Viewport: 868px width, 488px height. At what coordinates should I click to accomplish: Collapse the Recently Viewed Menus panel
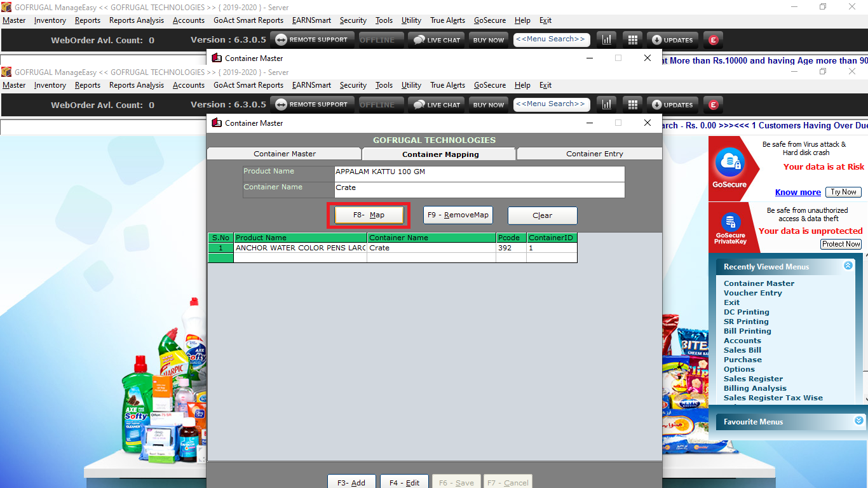[848, 266]
